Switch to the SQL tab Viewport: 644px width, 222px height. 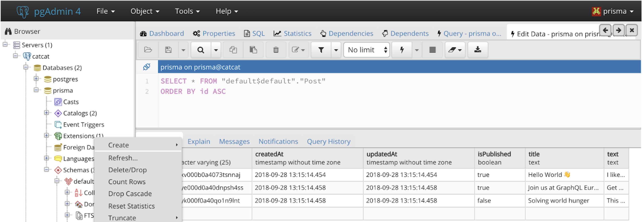[254, 33]
